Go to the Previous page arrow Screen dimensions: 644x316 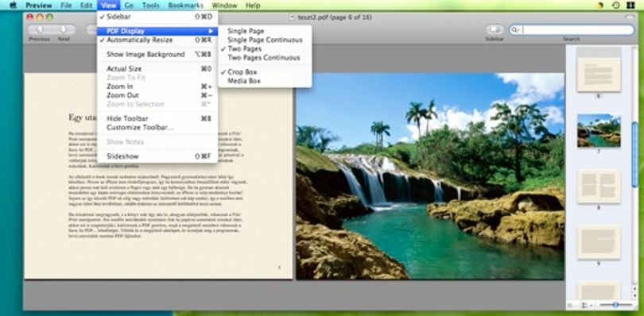click(40, 29)
